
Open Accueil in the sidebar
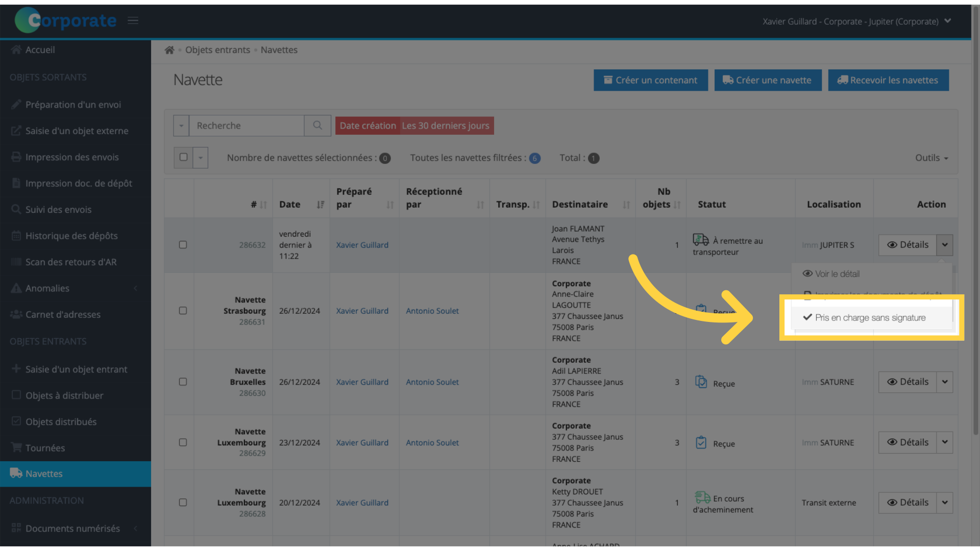(76, 49)
